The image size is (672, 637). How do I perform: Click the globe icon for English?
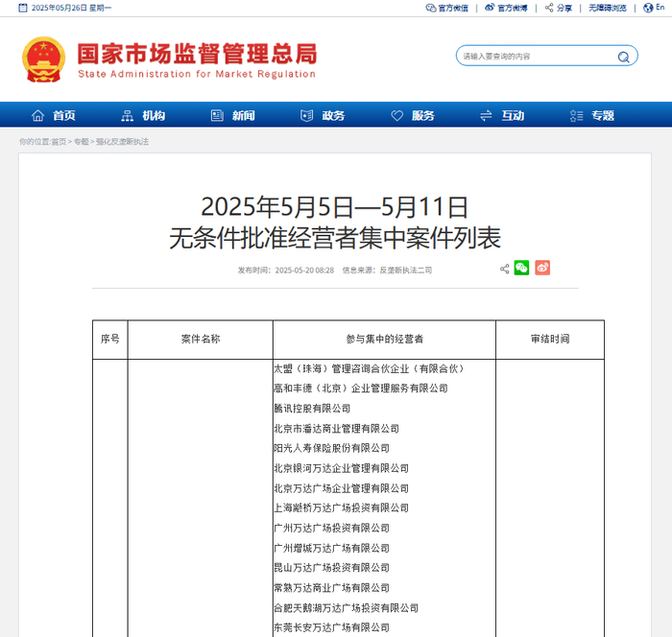648,8
